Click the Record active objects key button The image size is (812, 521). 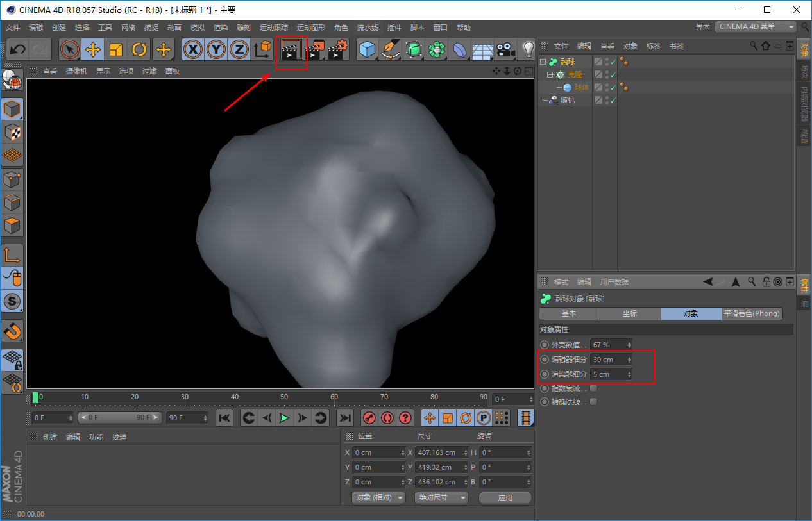click(x=369, y=418)
